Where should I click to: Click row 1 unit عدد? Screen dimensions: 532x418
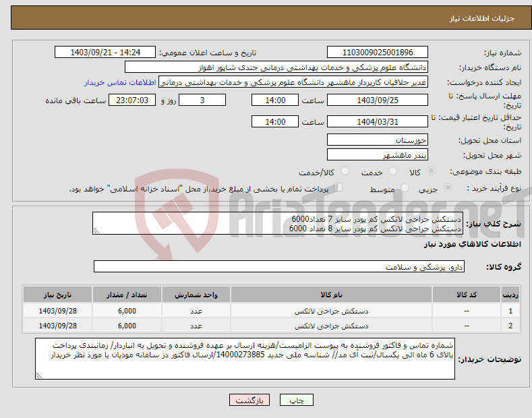pos(196,311)
